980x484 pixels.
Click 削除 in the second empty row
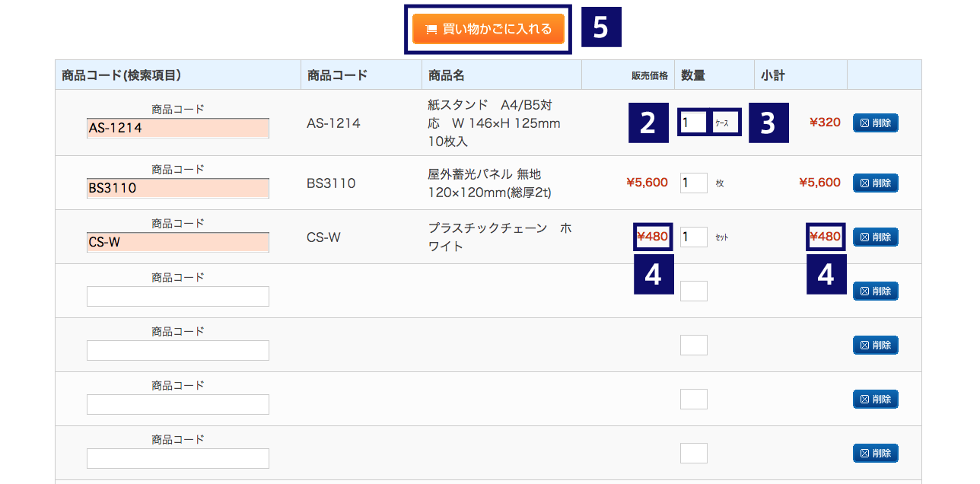point(875,345)
